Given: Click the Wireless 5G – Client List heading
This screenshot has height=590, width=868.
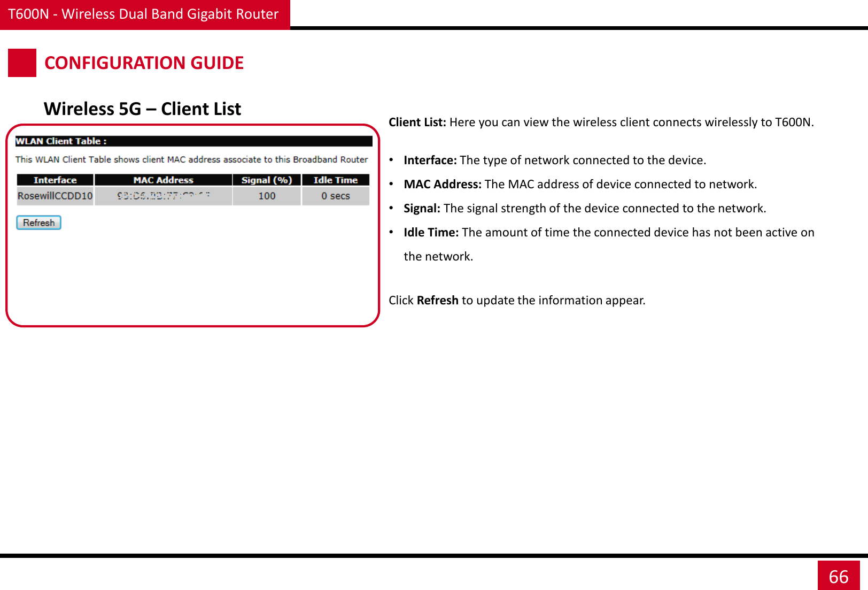Looking at the screenshot, I should [142, 109].
